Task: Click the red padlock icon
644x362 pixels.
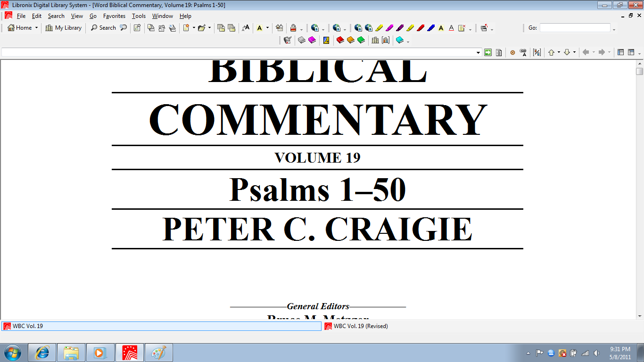Action: [293, 28]
